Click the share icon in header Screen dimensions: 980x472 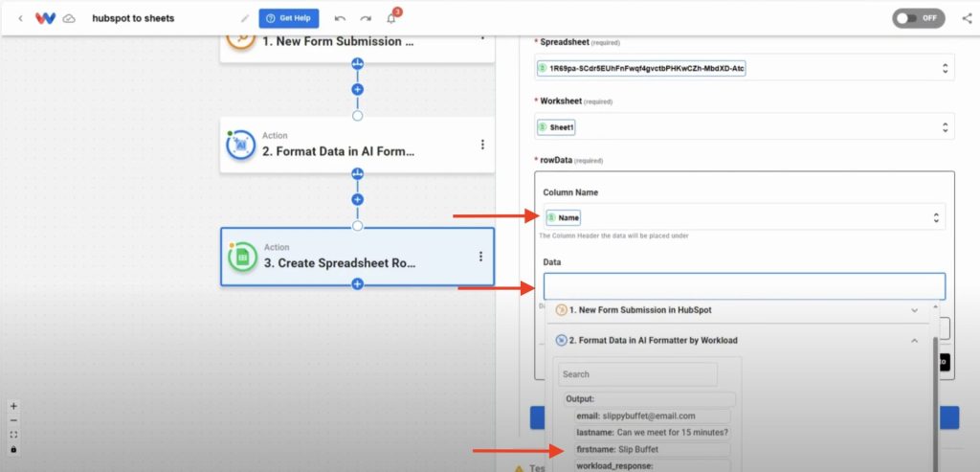[967, 18]
